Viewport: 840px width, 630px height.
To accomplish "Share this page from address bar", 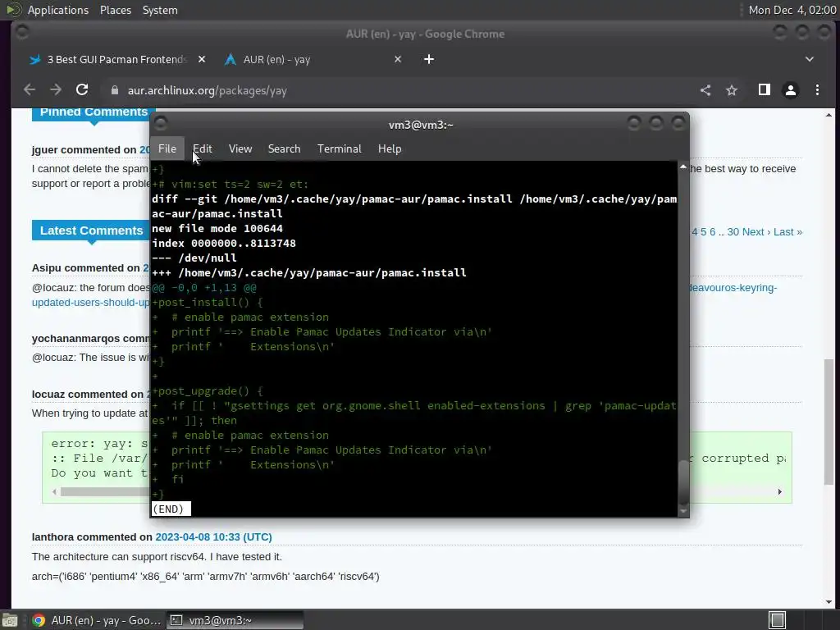I will pos(705,90).
